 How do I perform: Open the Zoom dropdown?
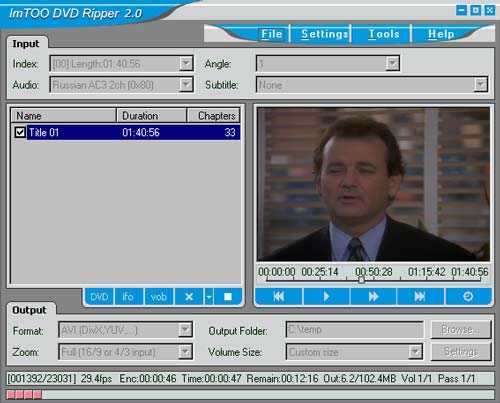185,352
